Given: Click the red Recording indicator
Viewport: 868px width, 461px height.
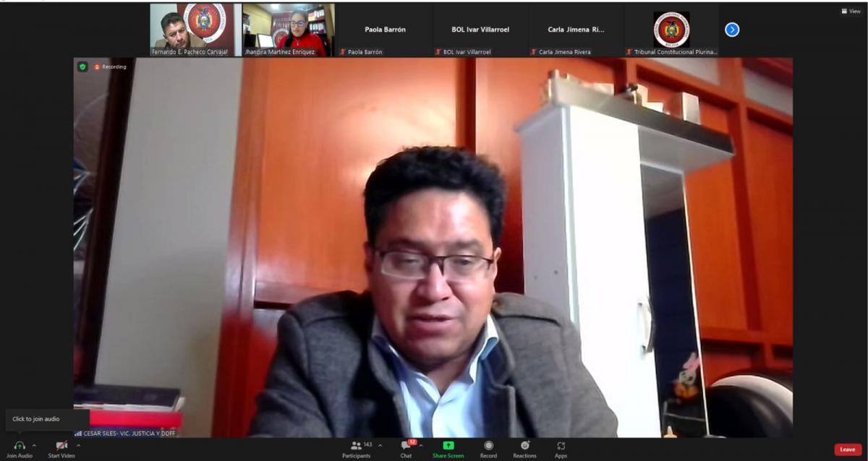Looking at the screenshot, I should 110,66.
